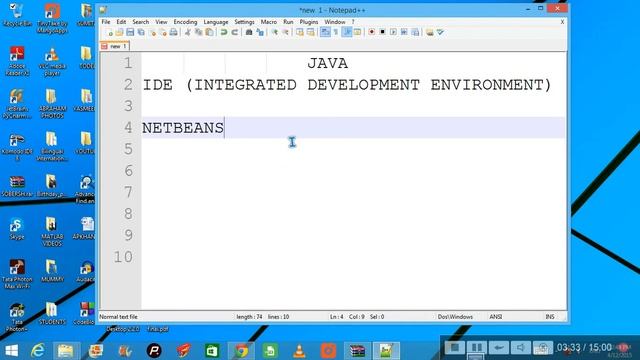
Task: Zoom in using the Zoom In toolbar icon
Action: [x=275, y=32]
